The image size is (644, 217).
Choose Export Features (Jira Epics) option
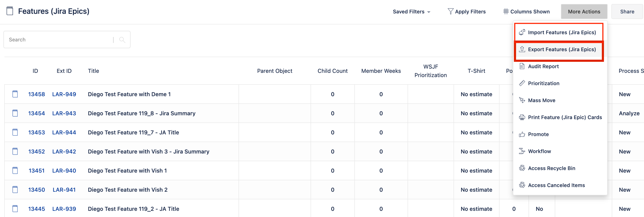pos(562,49)
